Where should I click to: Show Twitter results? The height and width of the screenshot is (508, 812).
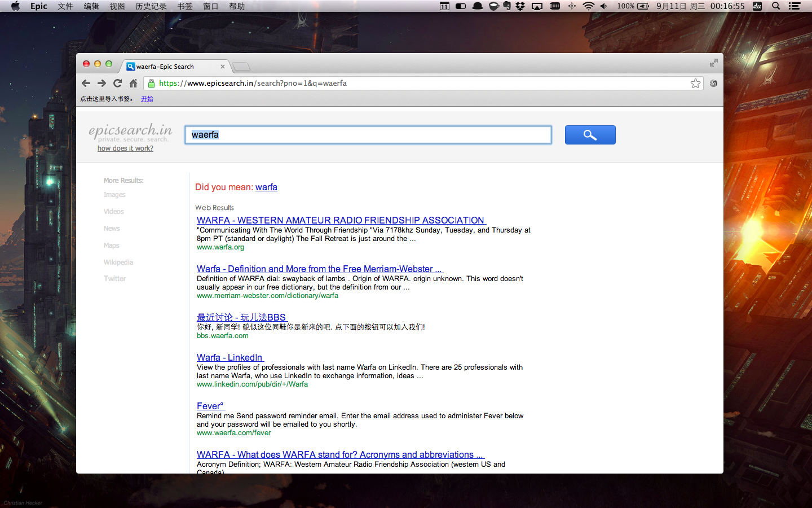click(115, 279)
